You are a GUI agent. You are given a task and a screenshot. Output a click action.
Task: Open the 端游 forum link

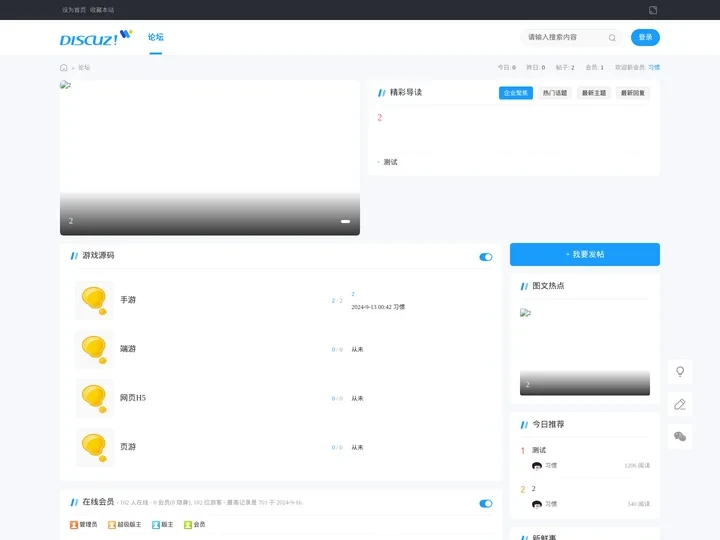(128, 349)
